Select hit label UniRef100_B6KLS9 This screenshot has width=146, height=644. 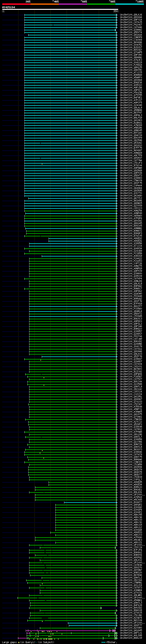click(x=131, y=638)
